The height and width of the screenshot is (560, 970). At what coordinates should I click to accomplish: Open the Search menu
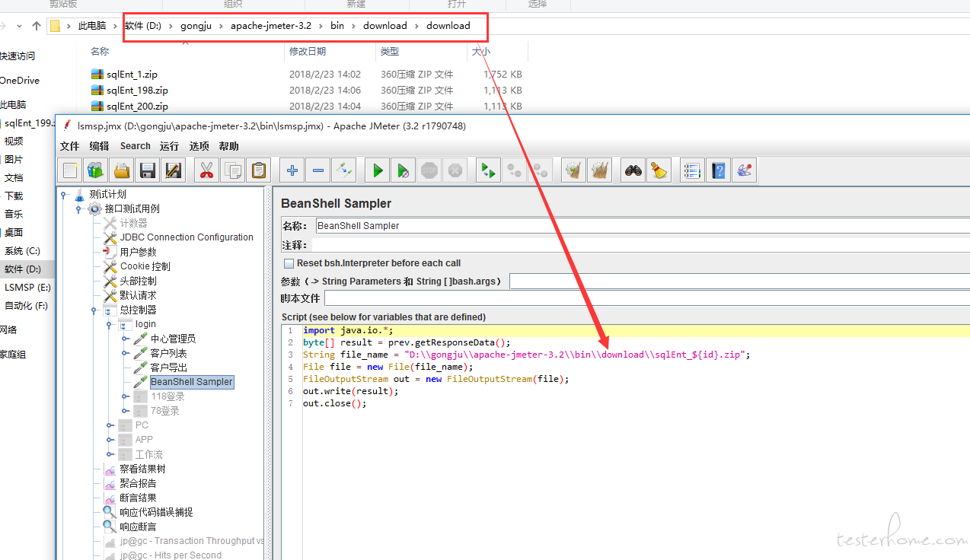(x=135, y=146)
